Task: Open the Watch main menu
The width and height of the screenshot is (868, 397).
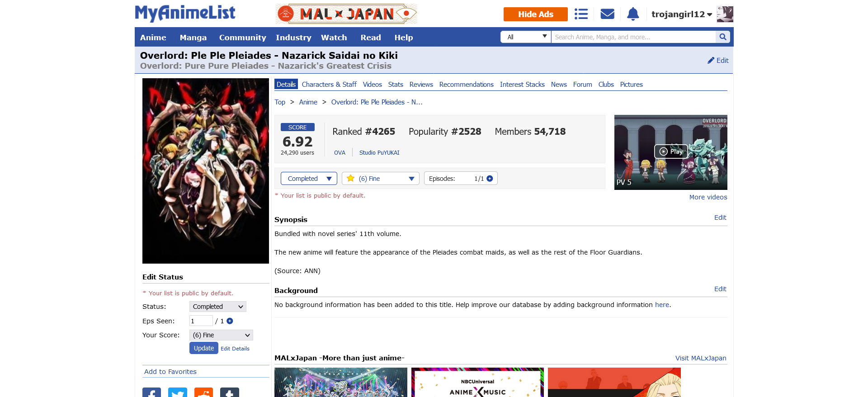Action: click(334, 38)
